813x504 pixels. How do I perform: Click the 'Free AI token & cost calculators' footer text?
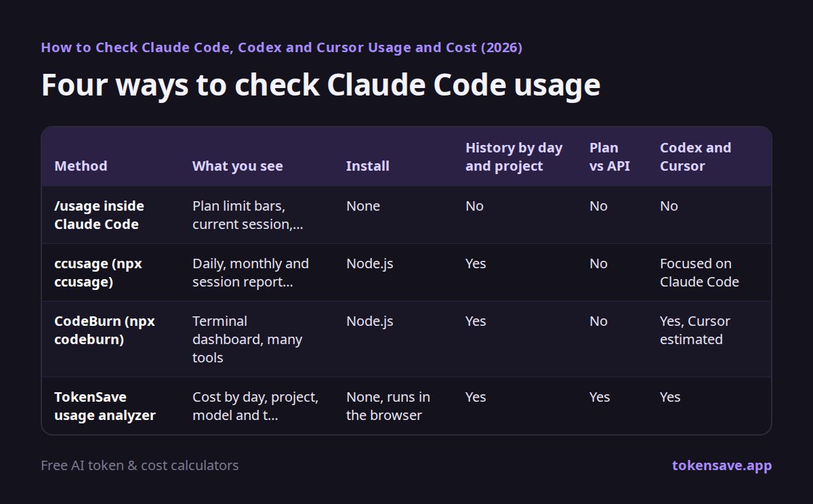coord(140,465)
